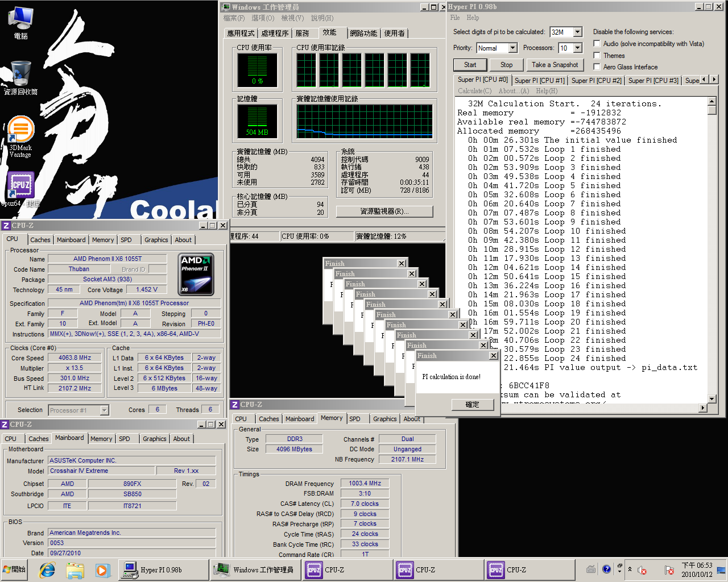The width and height of the screenshot is (728, 582).
Task: Click vertical scrollbar down arrow in Hyper PI log
Action: pos(712,399)
